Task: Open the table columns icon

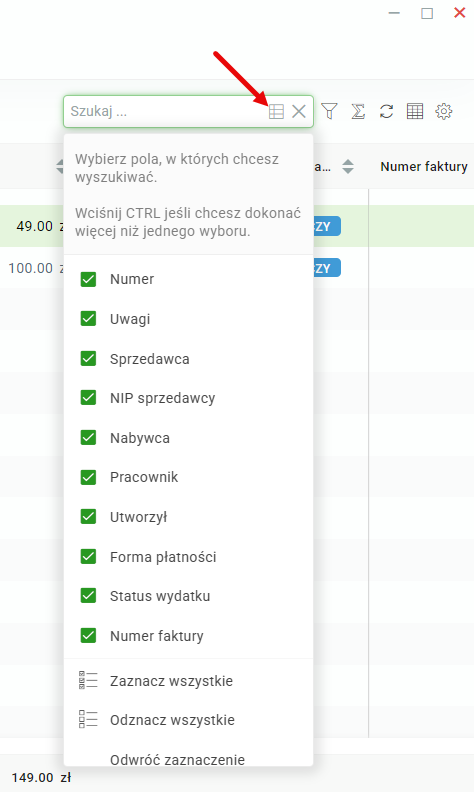Action: [415, 111]
